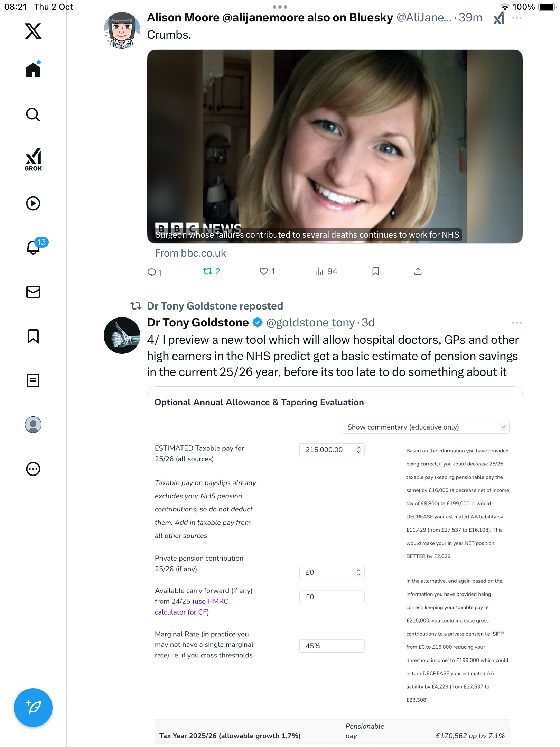
Task: Open more options for Alison Moore's post
Action: click(516, 18)
